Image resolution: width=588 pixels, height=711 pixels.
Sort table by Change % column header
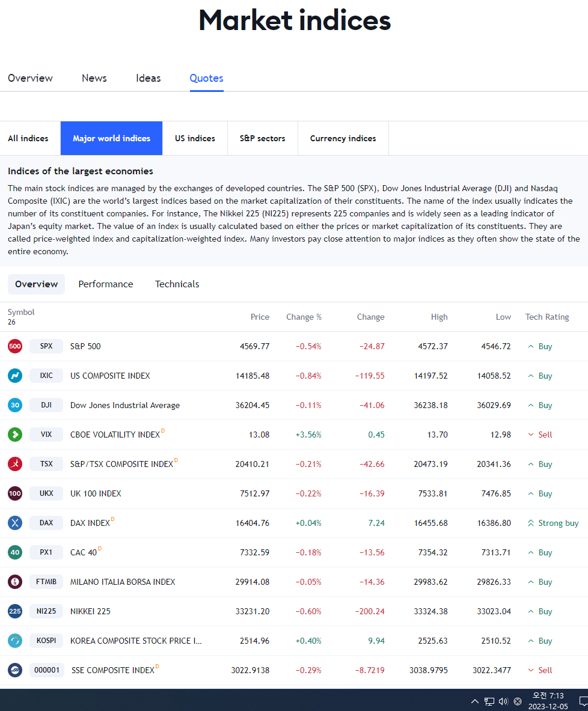click(x=304, y=317)
